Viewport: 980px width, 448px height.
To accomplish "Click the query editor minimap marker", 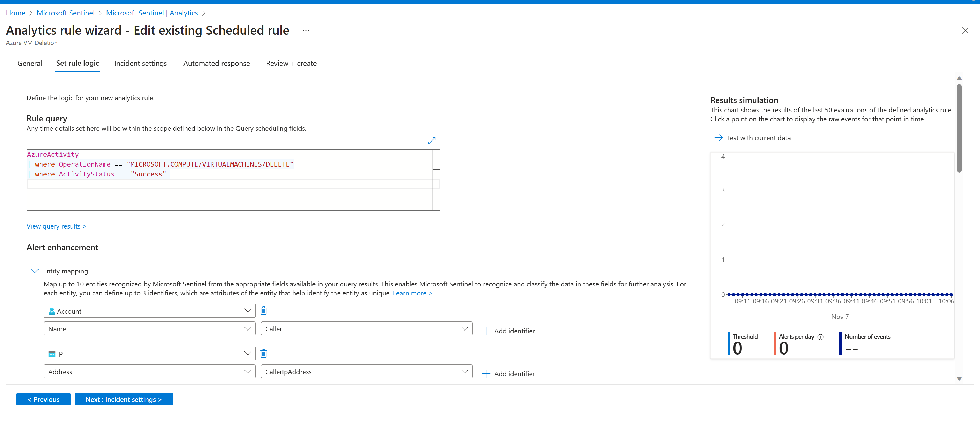I will point(436,169).
